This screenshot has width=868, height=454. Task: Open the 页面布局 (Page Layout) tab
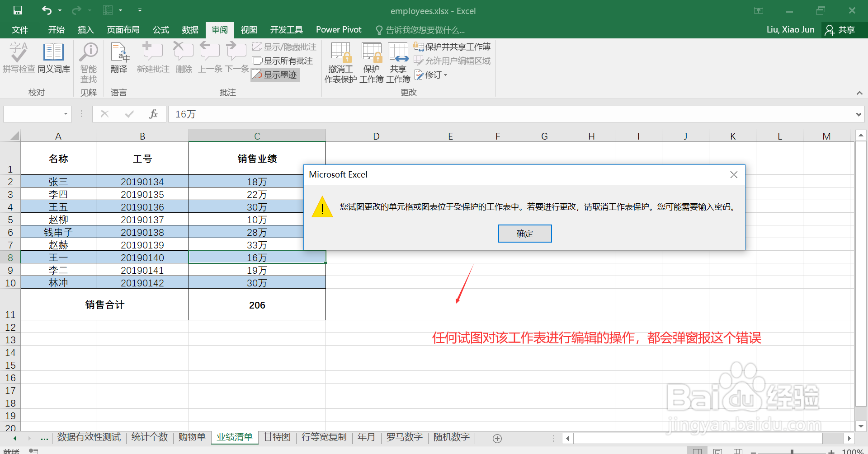click(x=123, y=30)
